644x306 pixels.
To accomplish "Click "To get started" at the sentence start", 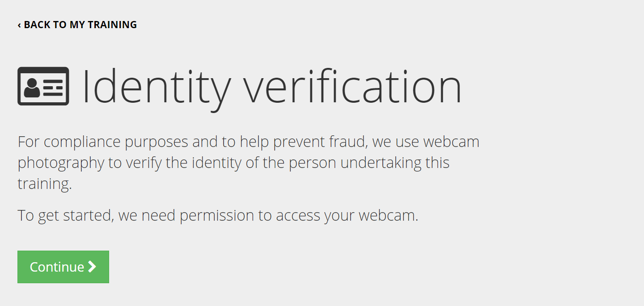I will [x=64, y=216].
